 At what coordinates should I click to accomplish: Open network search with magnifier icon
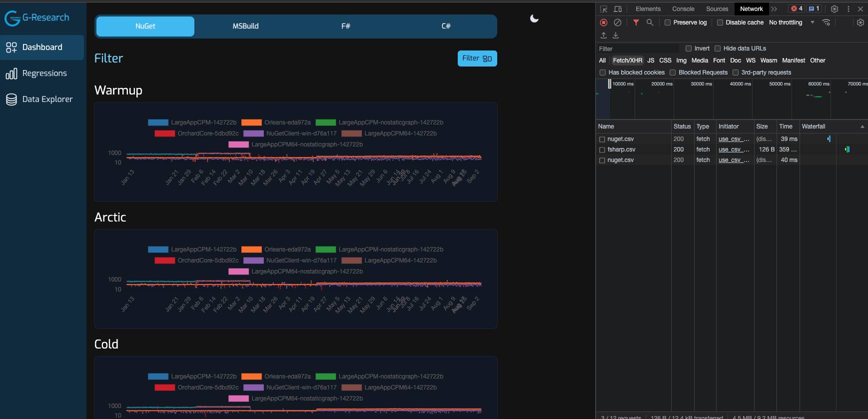pos(650,22)
